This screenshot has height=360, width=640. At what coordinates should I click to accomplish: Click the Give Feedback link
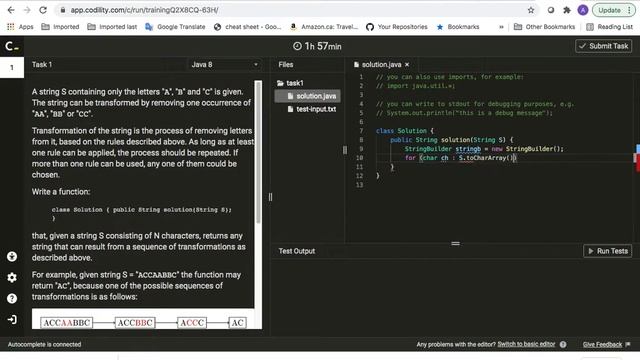pyautogui.click(x=602, y=344)
